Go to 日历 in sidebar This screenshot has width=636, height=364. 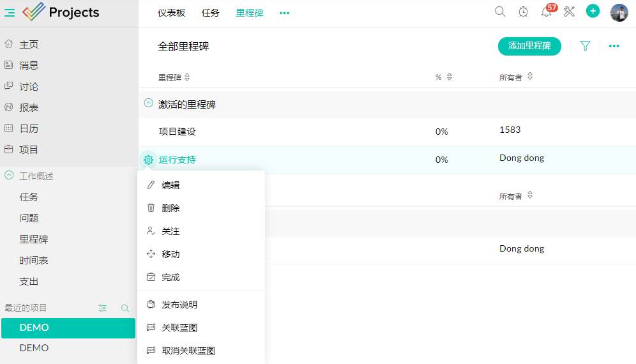(29, 128)
